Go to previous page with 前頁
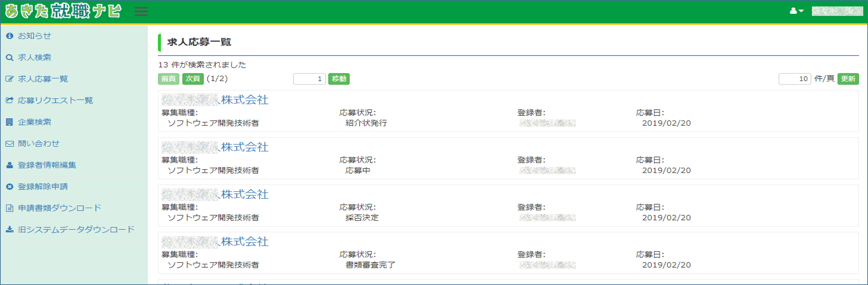Viewport: 868px width, 285px height. (x=169, y=79)
